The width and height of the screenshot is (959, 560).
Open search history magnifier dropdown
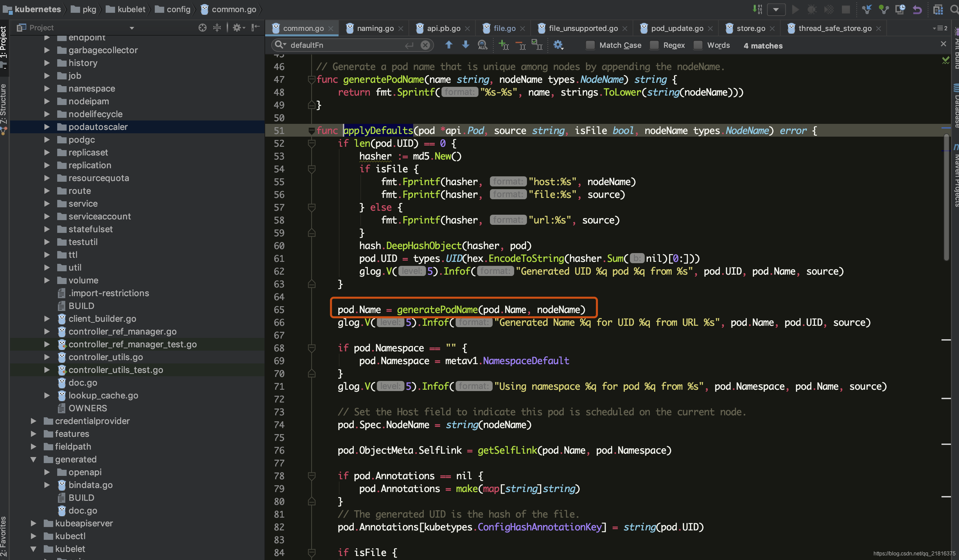[x=281, y=45]
